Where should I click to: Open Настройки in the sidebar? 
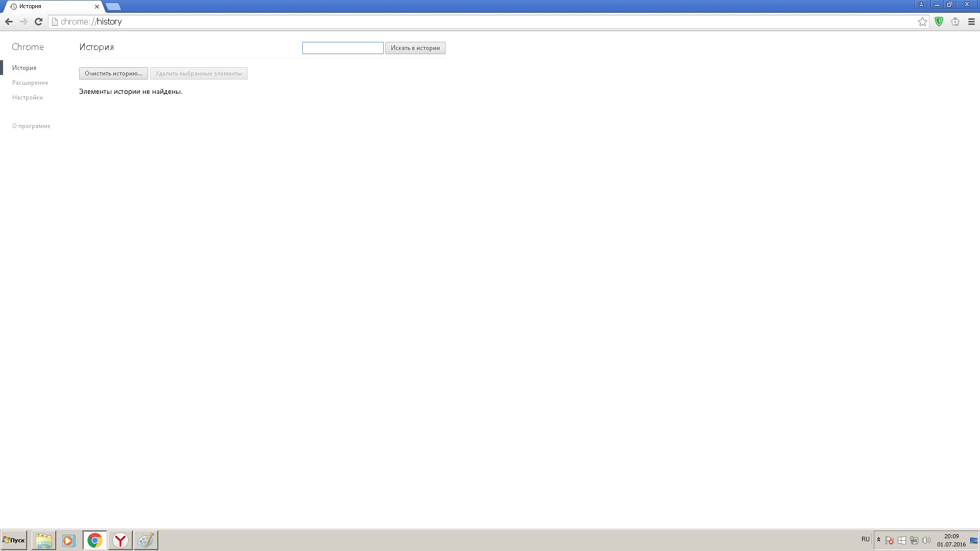pyautogui.click(x=28, y=97)
